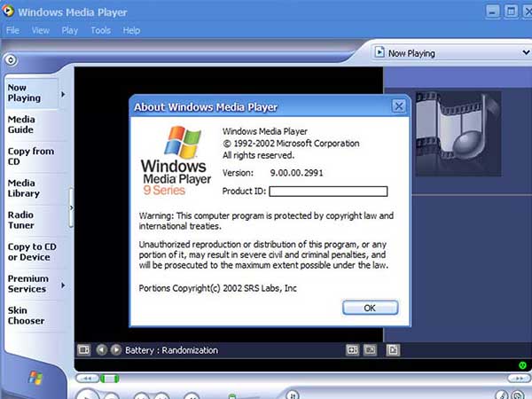This screenshot has height=399, width=532.
Task: Collapse the taskbar using the side handle
Action: [71, 207]
